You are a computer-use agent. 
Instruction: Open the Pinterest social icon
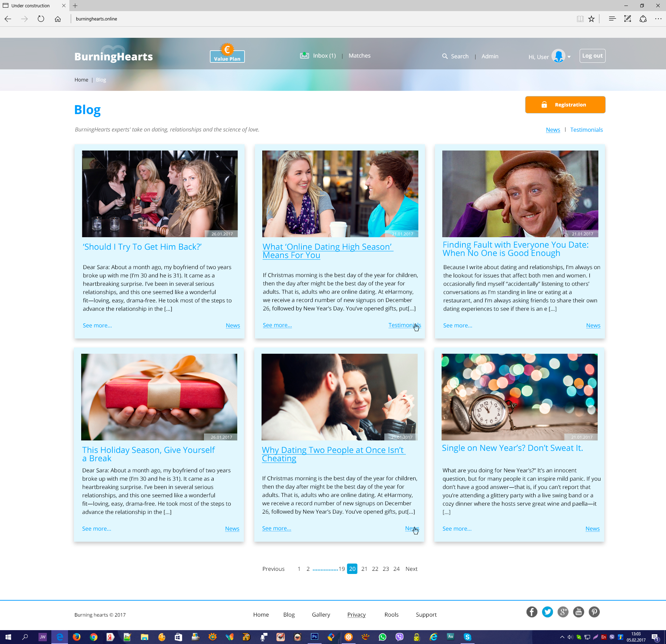[594, 612]
